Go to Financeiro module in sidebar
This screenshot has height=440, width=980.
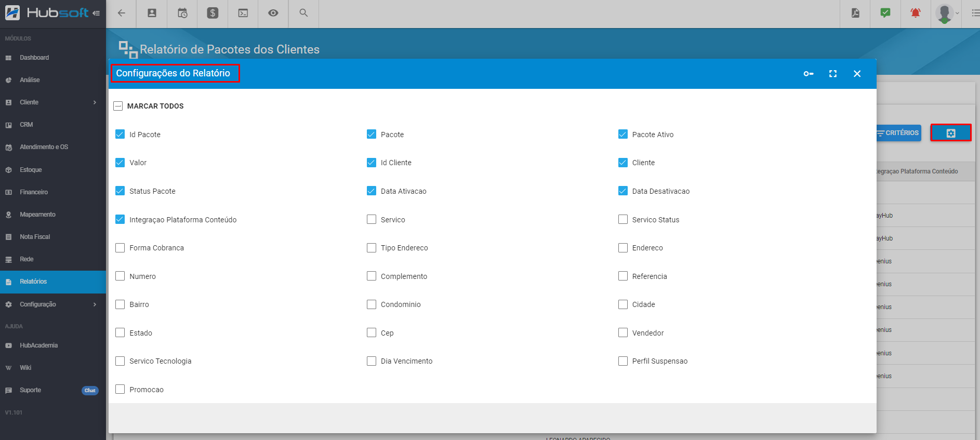(34, 192)
